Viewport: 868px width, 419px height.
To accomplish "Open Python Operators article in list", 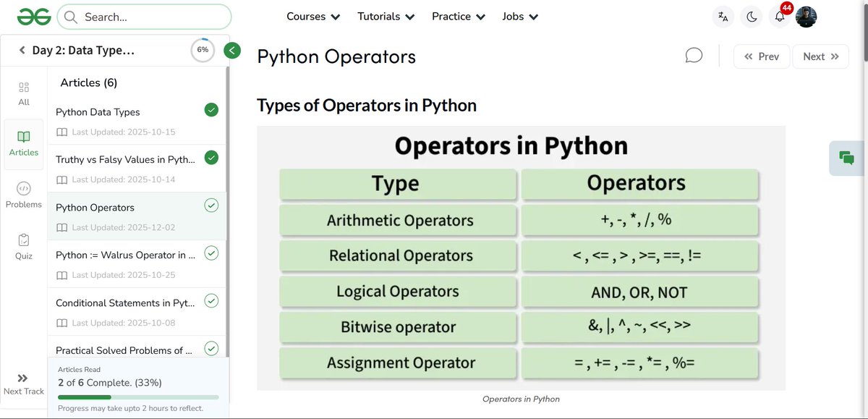I will pyautogui.click(x=95, y=208).
